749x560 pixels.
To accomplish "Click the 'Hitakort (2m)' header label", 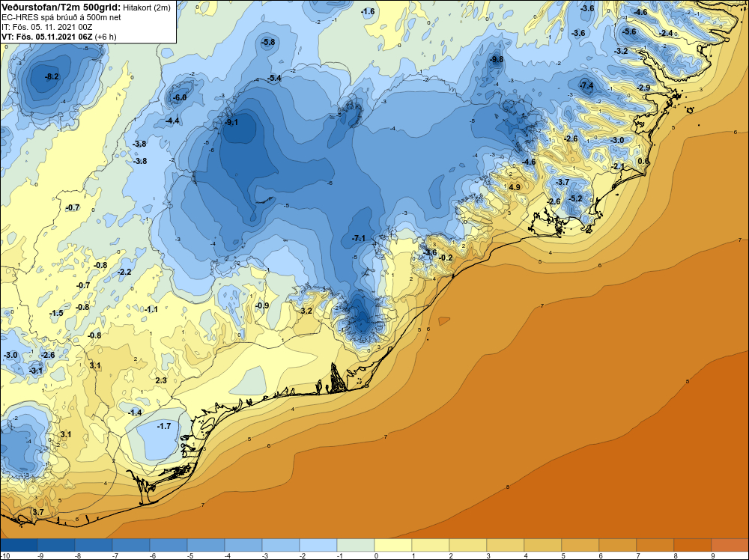I will coord(146,7).
